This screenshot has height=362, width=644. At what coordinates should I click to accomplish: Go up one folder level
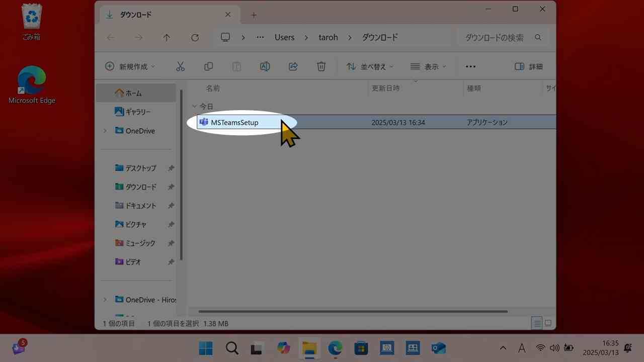point(167,37)
